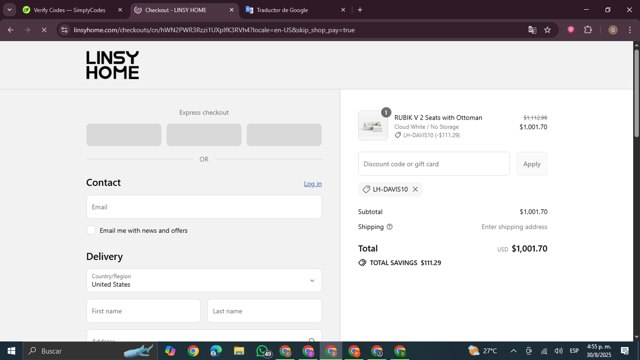Open File Explorer from the taskbar
Image resolution: width=640 pixels, height=360 pixels.
click(x=239, y=351)
